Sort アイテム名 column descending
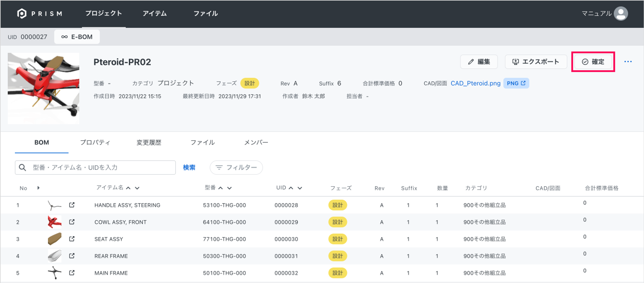Viewport: 644px width, 283px height. (x=137, y=188)
